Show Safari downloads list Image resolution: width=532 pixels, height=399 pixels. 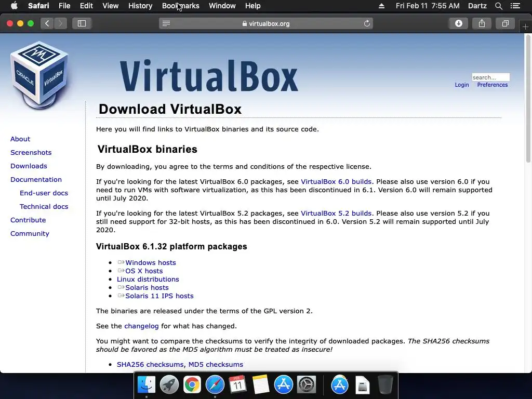458,23
